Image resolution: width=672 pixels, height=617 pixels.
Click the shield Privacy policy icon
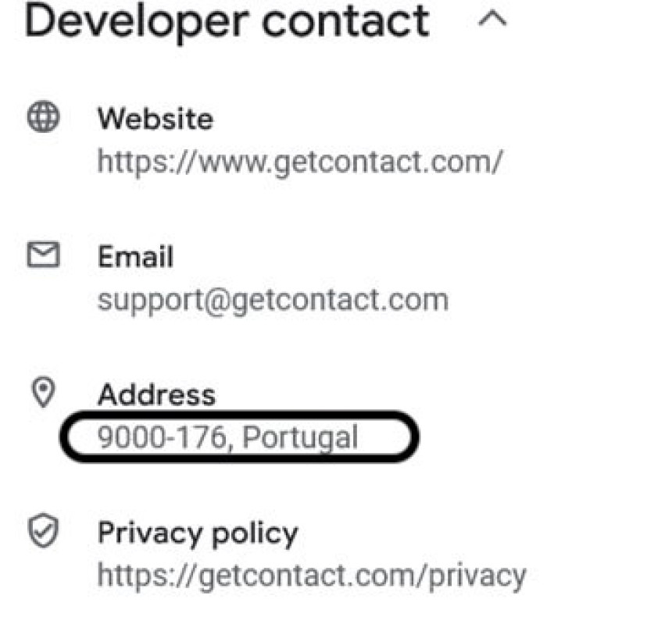click(43, 533)
